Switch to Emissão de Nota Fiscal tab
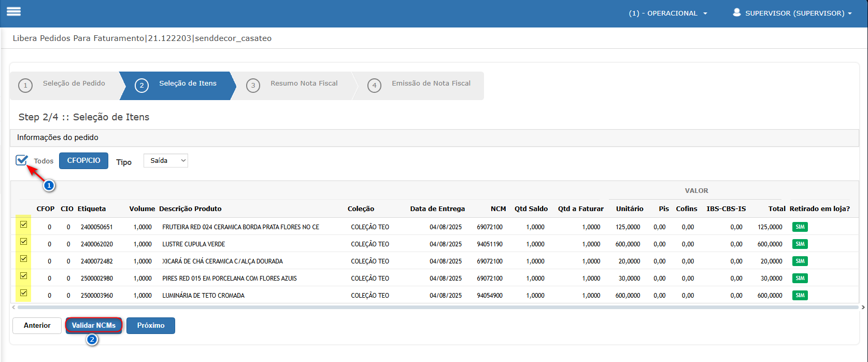868x362 pixels. 431,83
